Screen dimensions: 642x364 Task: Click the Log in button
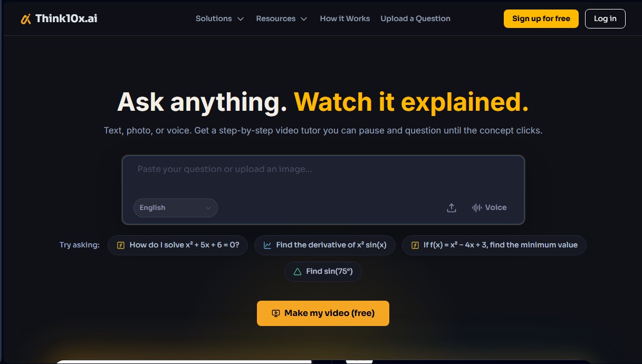pos(605,18)
